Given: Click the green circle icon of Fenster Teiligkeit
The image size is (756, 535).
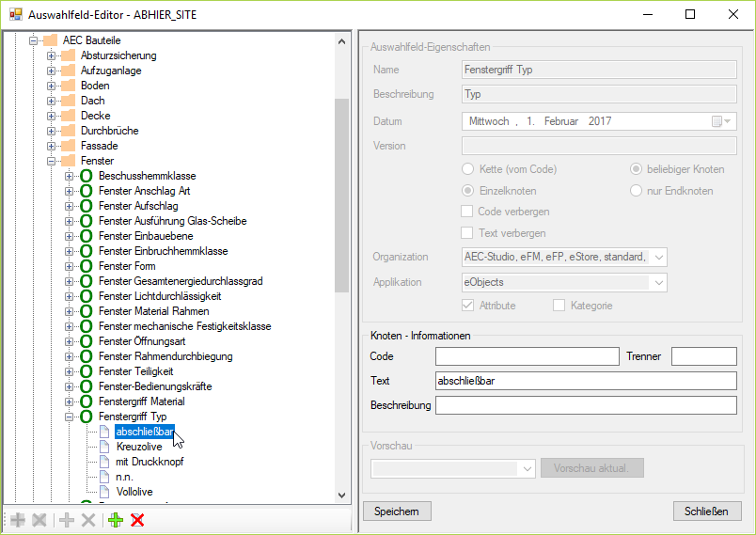Looking at the screenshot, I should click(86, 371).
